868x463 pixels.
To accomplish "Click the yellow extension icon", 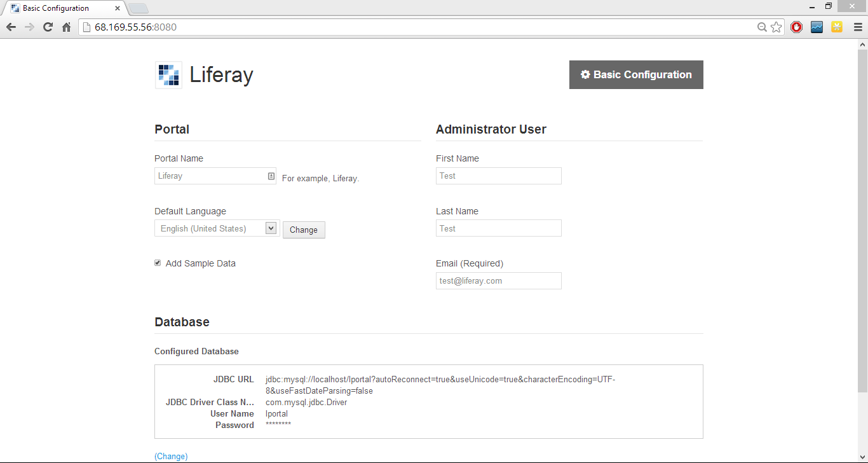I will (x=837, y=27).
